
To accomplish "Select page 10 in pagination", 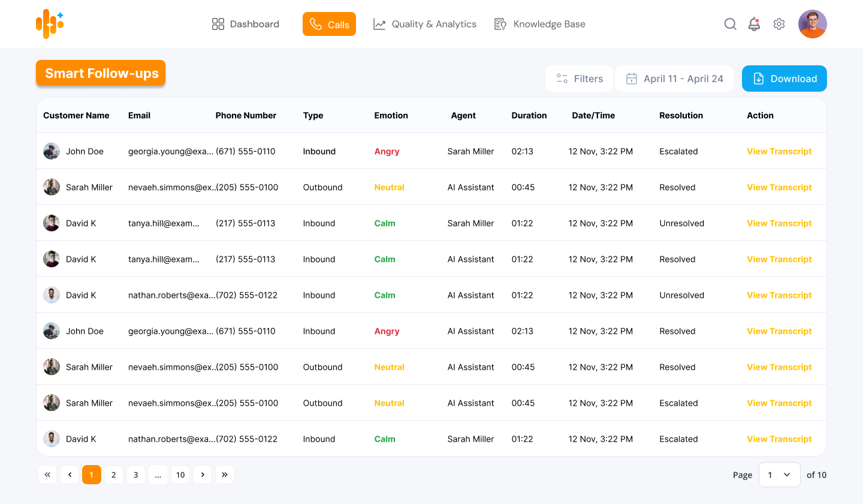I will (180, 475).
